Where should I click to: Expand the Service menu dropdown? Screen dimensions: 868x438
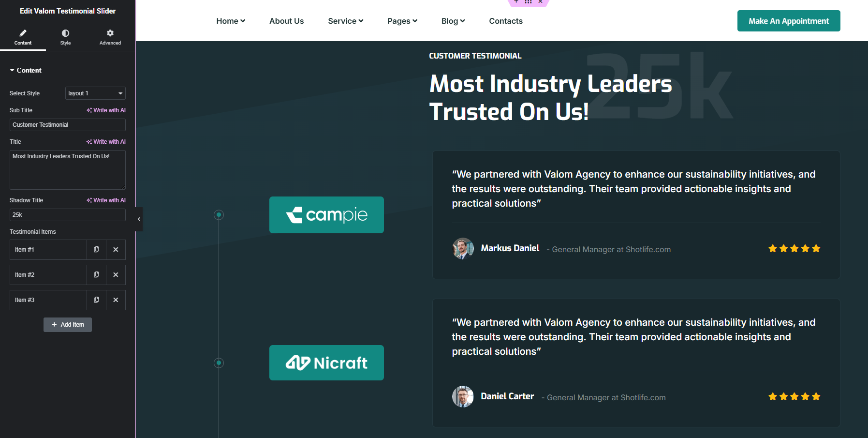tap(345, 21)
